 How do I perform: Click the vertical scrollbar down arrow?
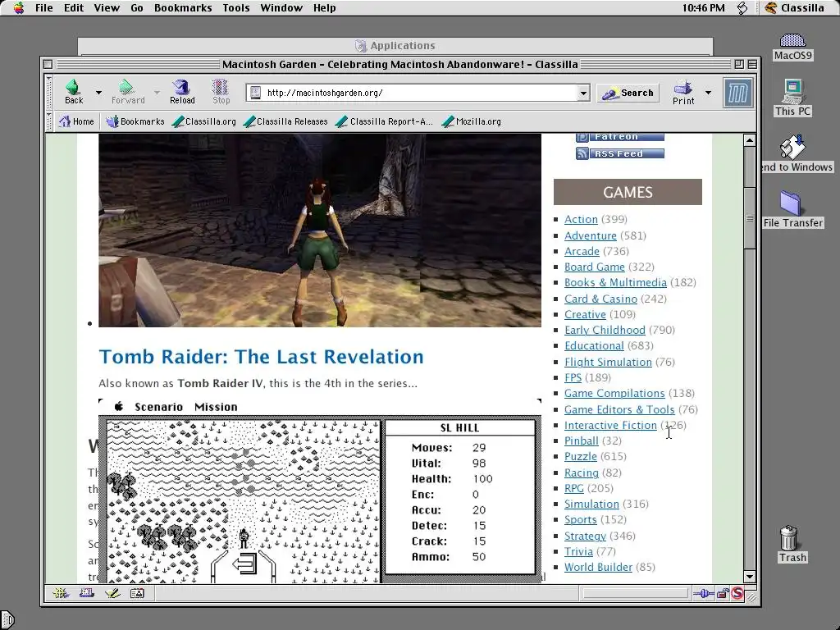coord(750,577)
